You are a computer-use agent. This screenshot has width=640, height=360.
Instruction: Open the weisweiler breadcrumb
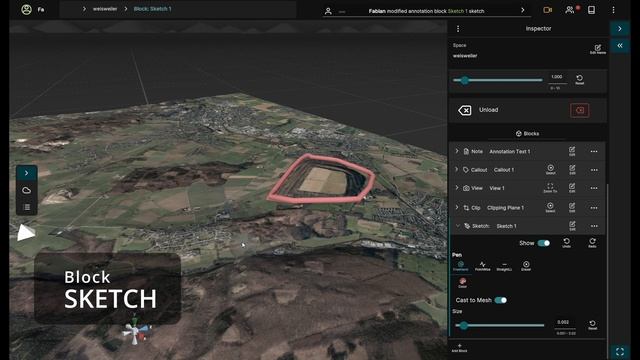tap(105, 9)
